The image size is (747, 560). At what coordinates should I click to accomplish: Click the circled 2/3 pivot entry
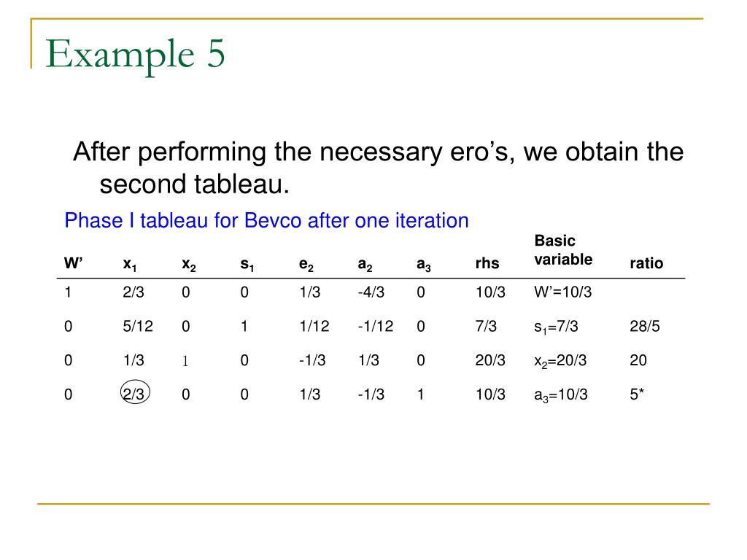[135, 393]
